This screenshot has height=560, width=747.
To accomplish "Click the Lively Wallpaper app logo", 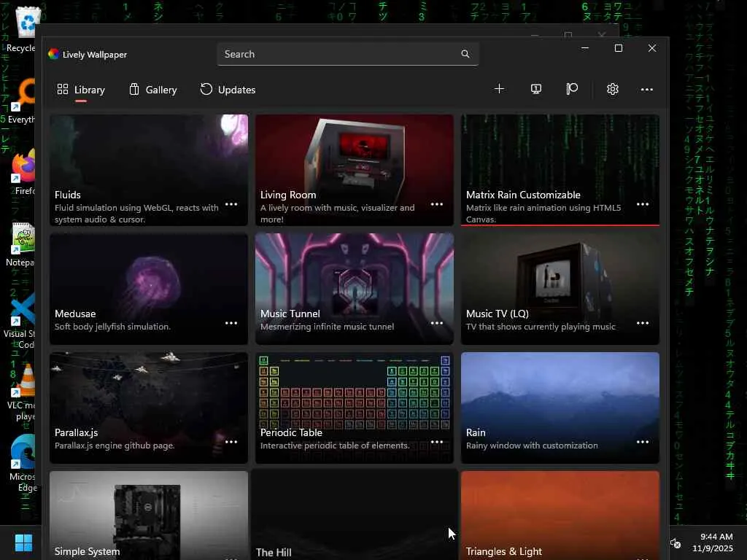I will (x=53, y=54).
